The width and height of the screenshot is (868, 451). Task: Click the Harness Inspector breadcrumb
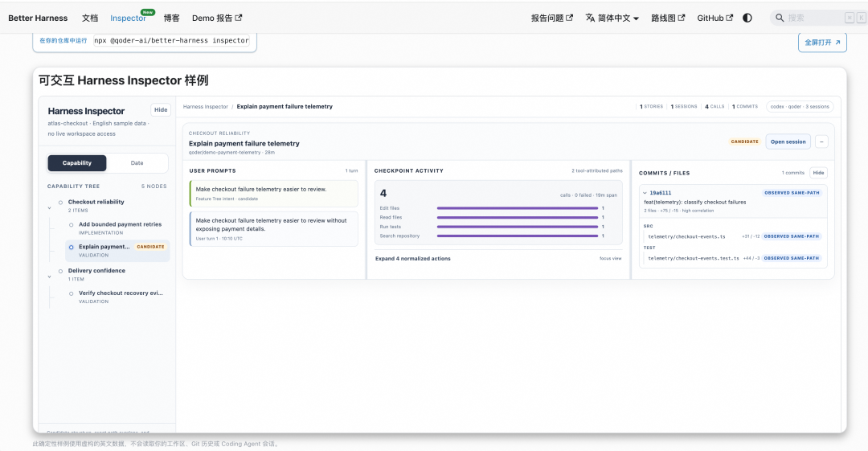click(x=206, y=106)
